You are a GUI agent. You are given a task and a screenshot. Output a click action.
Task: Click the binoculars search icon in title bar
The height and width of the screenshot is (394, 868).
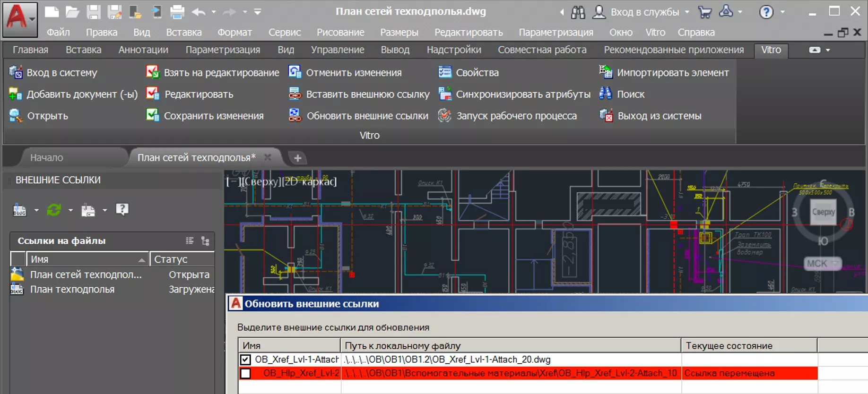(x=578, y=12)
